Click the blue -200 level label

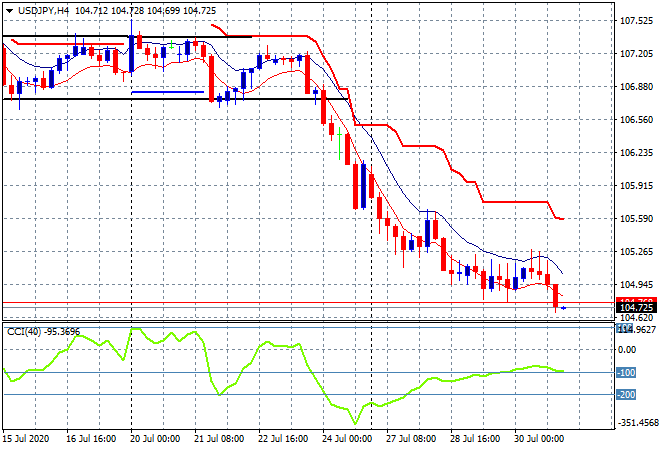tap(628, 394)
